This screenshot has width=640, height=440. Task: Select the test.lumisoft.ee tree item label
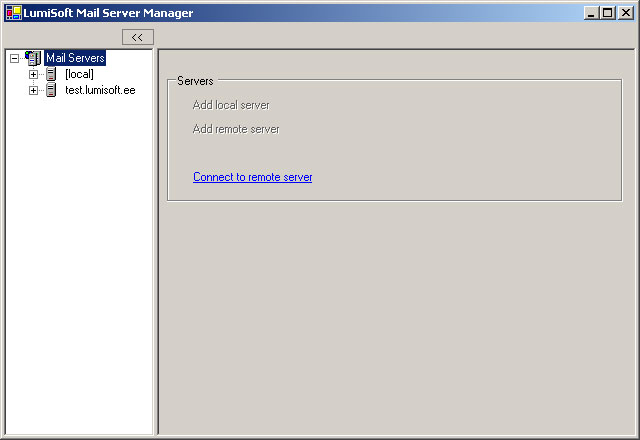click(100, 90)
